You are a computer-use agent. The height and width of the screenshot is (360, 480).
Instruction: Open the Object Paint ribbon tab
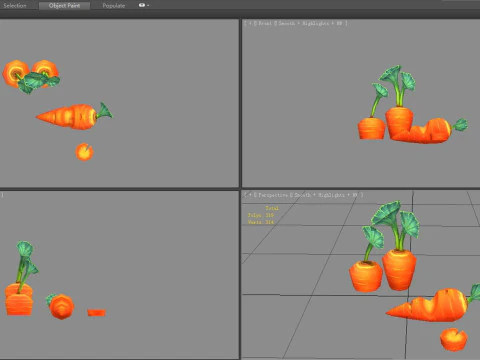click(64, 6)
